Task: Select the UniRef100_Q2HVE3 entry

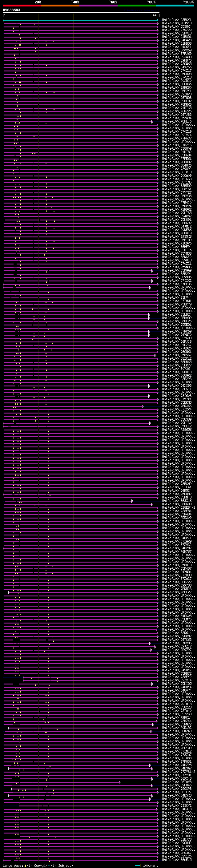Action: click(177, 33)
